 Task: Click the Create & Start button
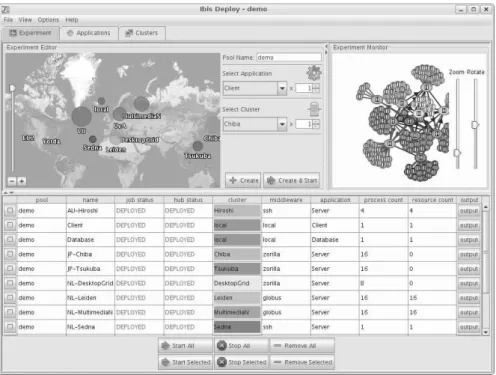click(x=292, y=180)
